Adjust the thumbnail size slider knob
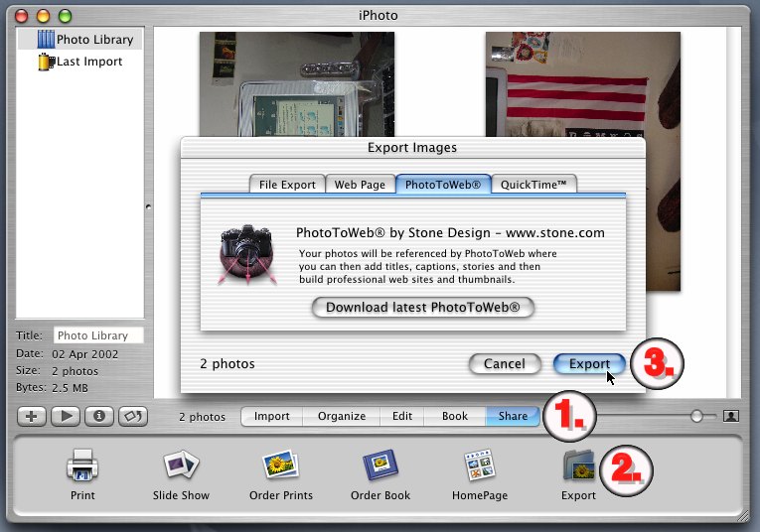Screen dimensions: 760x532 click(696, 416)
